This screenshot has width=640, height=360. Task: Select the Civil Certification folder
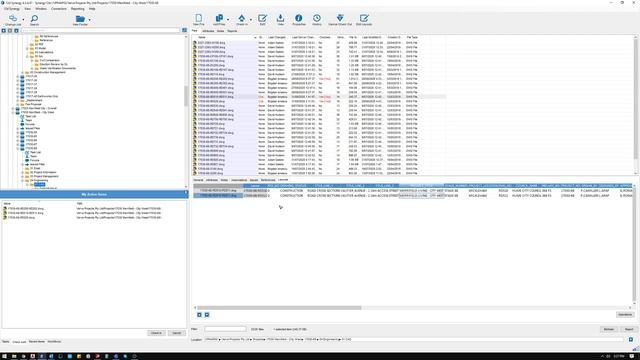pyautogui.click(x=49, y=60)
